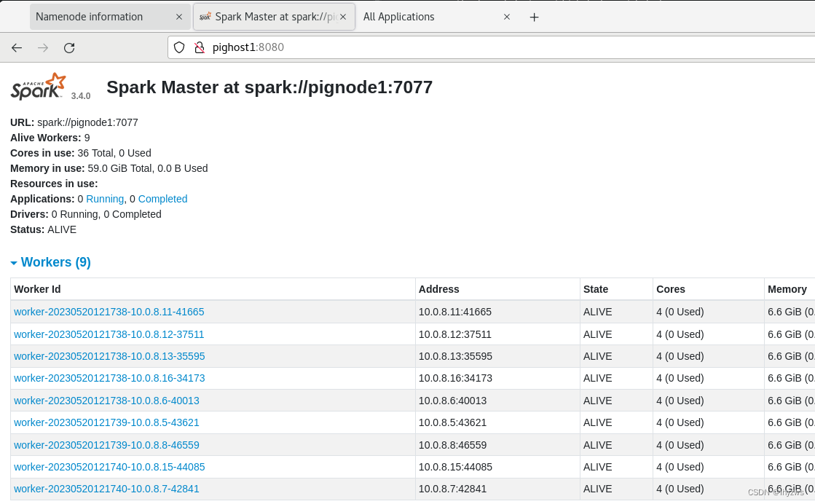This screenshot has width=815, height=504.
Task: Click the Cores column header
Action: (709, 289)
